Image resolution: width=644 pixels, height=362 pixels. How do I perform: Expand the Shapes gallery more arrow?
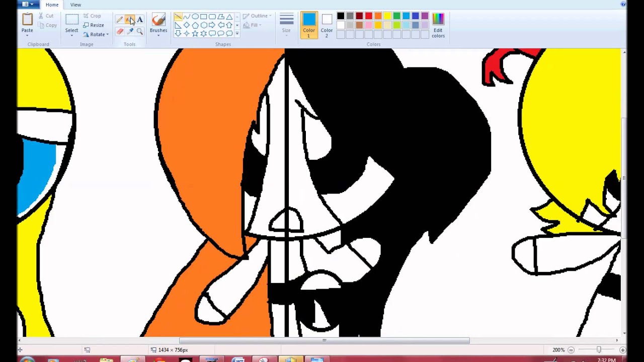237,34
